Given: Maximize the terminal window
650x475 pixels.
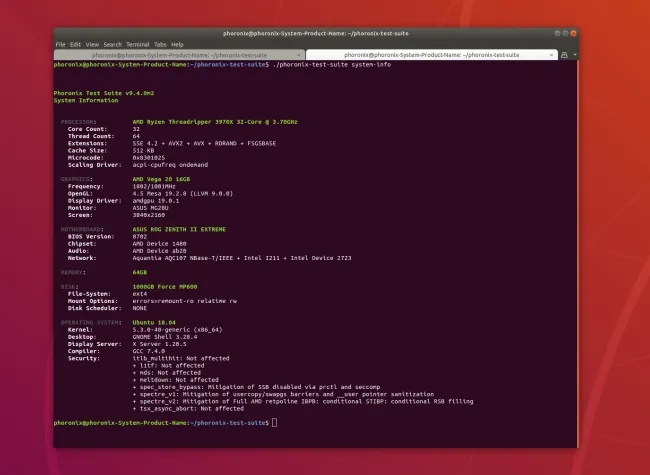Looking at the screenshot, I should tap(565, 33).
